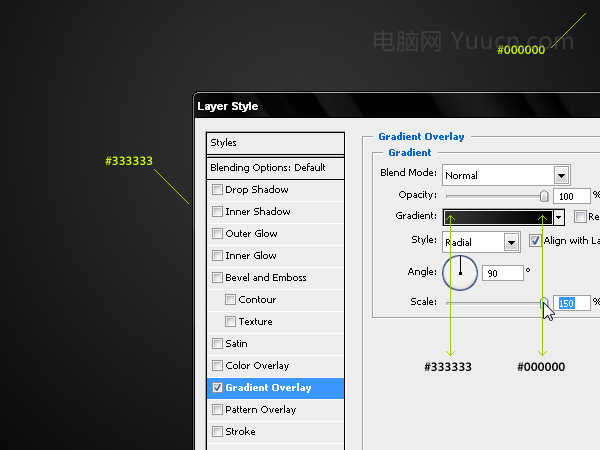Viewport: 600px width, 450px height.
Task: Uncheck the Gradient Overlay checkbox
Action: click(217, 388)
